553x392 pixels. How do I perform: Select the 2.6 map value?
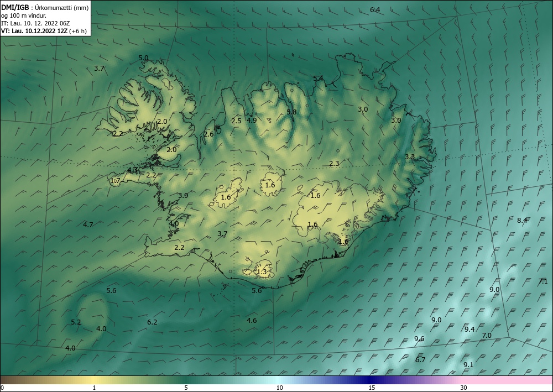pyautogui.click(x=208, y=134)
